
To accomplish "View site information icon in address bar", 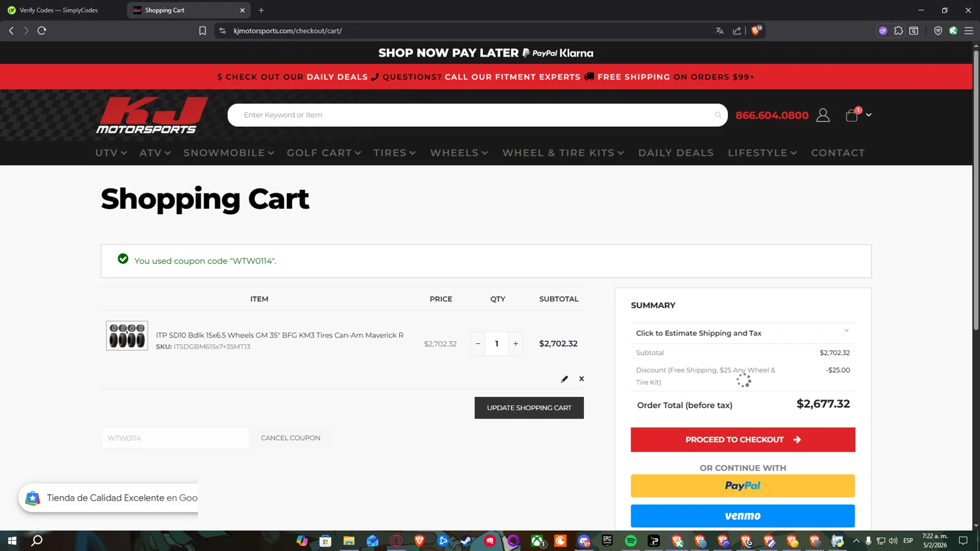I will point(223,31).
